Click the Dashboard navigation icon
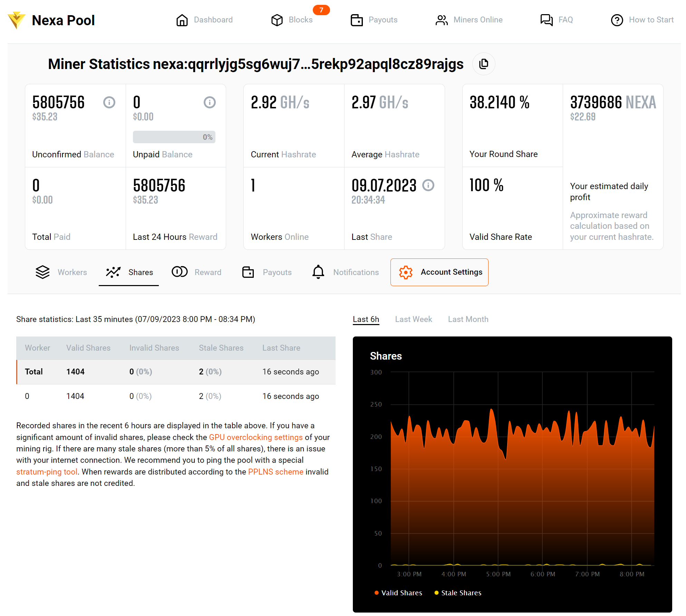Screen dimensions: 686x616 pyautogui.click(x=182, y=20)
